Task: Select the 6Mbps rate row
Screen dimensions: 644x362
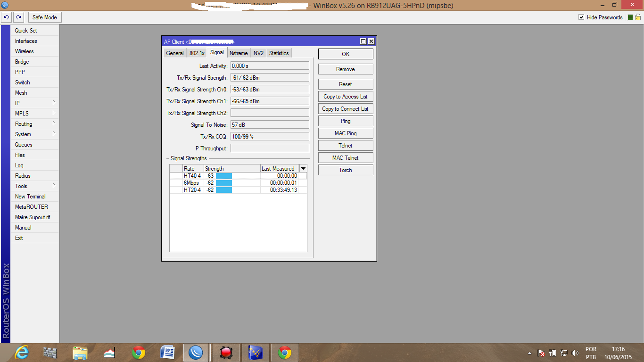Action: click(238, 183)
